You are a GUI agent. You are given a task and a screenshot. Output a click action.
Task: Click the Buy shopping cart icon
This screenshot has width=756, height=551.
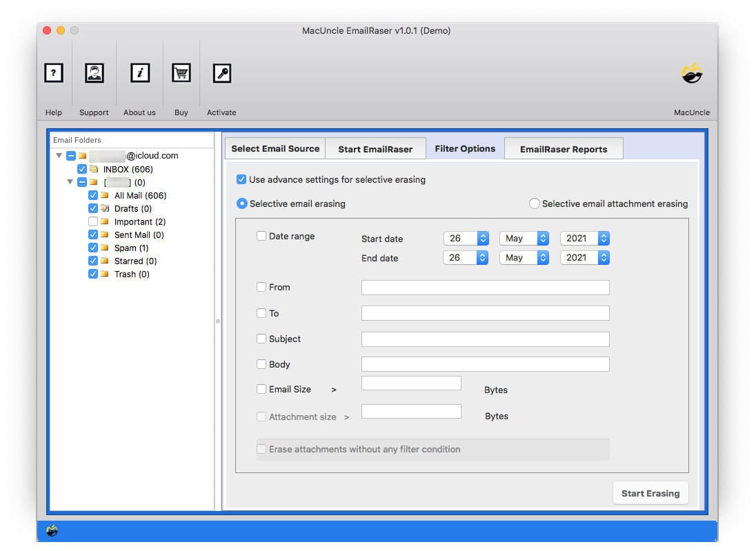click(x=181, y=72)
